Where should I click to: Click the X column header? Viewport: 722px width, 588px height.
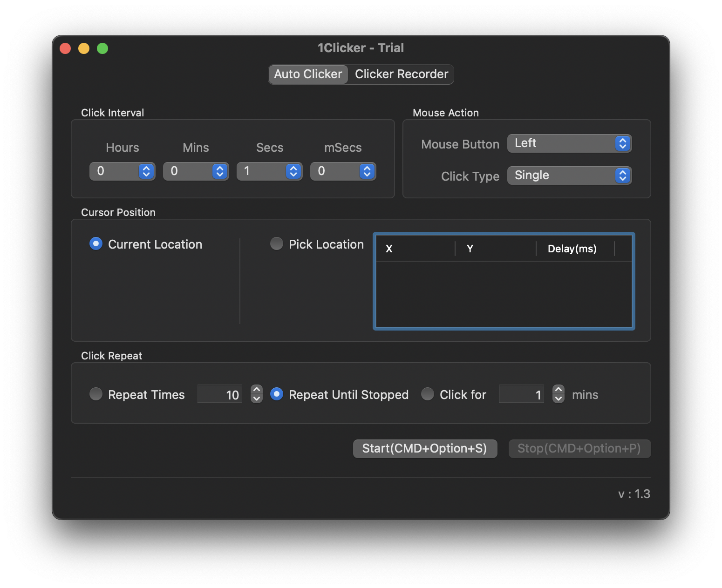point(415,249)
